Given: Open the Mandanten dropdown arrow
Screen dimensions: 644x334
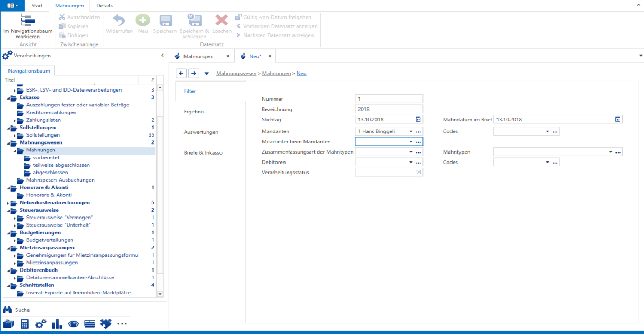Looking at the screenshot, I should pyautogui.click(x=410, y=131).
